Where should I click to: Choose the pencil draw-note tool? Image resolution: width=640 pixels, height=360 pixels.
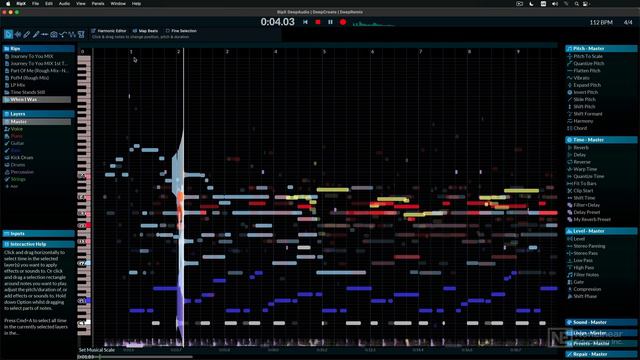point(27,35)
